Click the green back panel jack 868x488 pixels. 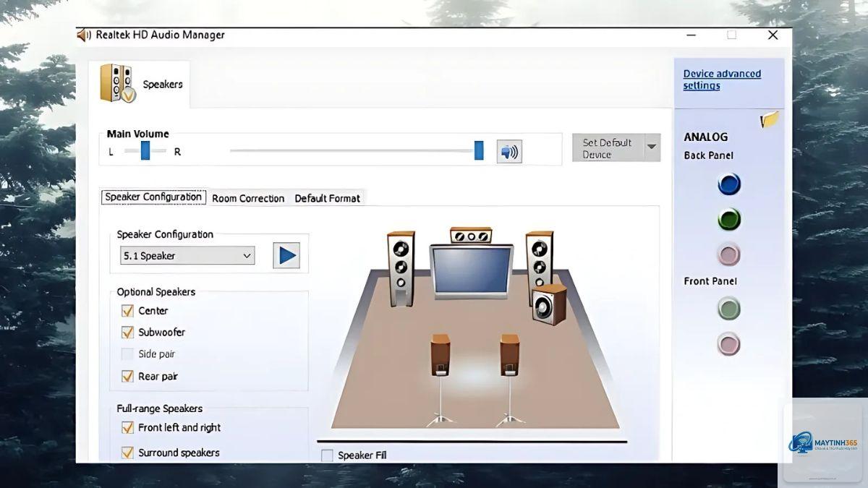pos(729,220)
